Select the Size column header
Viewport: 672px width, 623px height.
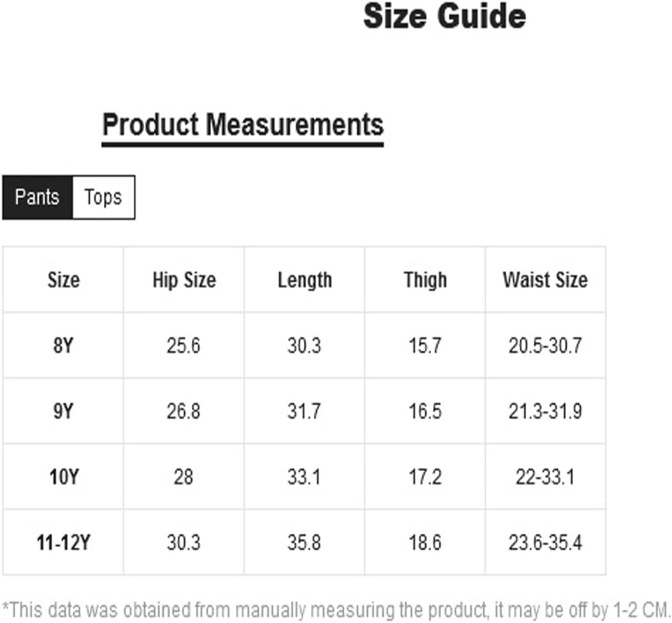(63, 280)
